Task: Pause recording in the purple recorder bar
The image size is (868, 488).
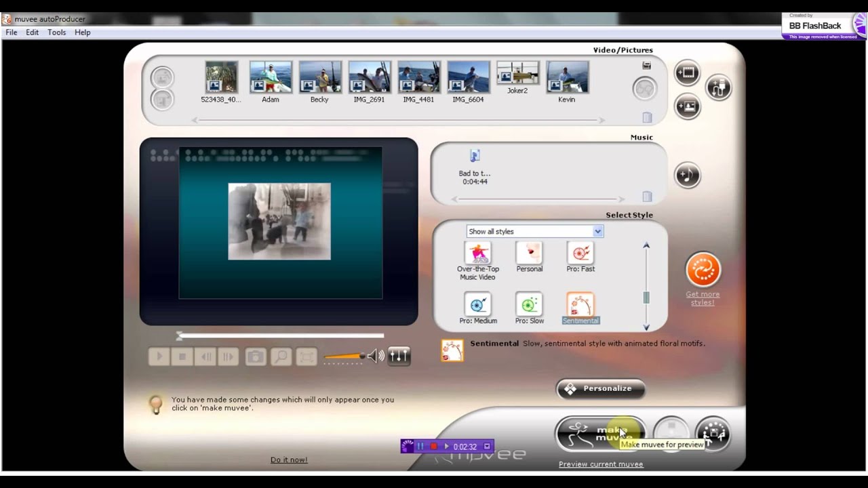Action: point(420,447)
